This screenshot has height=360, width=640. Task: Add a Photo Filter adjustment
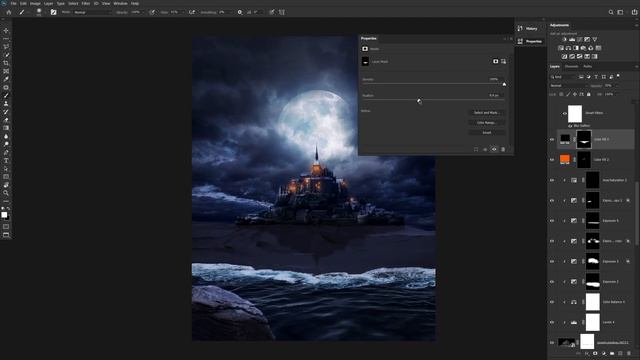point(583,48)
